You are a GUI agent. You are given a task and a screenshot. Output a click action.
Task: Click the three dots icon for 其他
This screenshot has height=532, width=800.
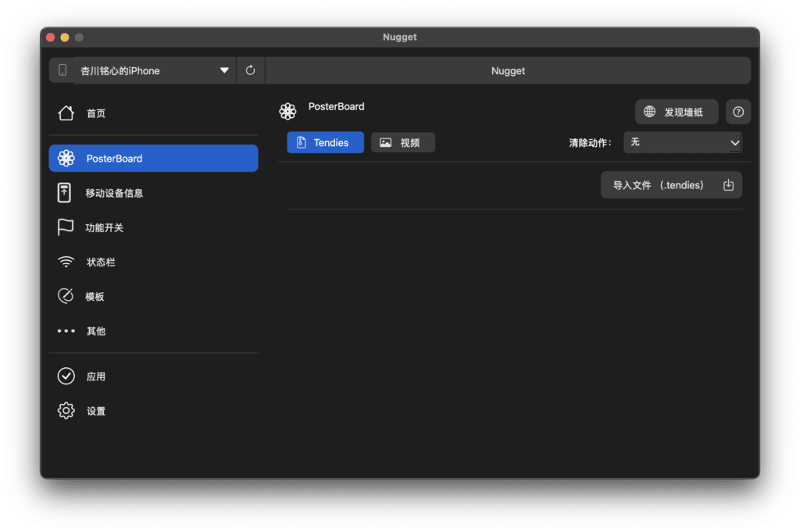pos(66,331)
